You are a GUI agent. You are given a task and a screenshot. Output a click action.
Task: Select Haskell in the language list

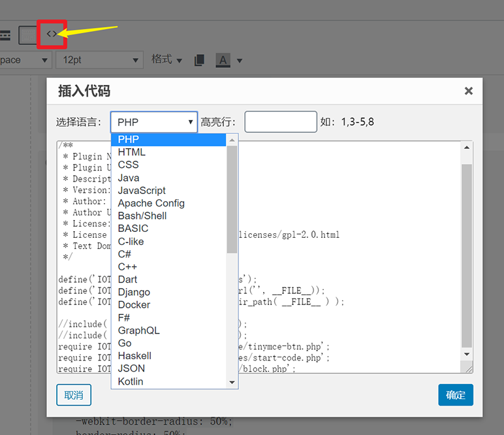point(168,355)
